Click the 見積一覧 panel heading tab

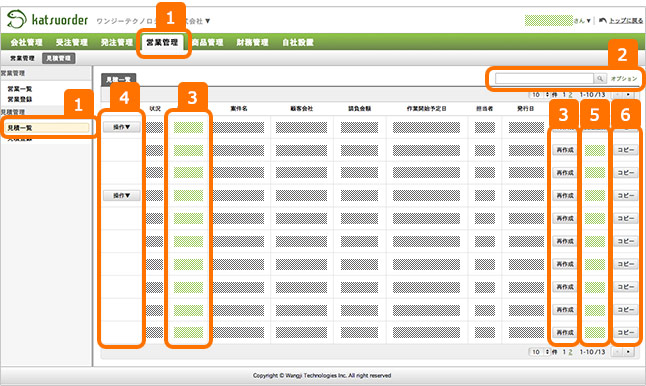(x=119, y=80)
